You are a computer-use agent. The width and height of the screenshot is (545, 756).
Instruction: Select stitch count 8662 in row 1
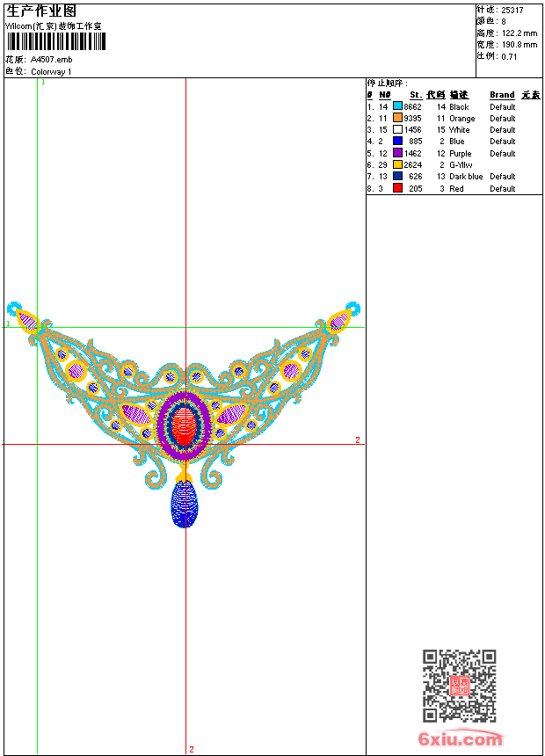pyautogui.click(x=412, y=107)
